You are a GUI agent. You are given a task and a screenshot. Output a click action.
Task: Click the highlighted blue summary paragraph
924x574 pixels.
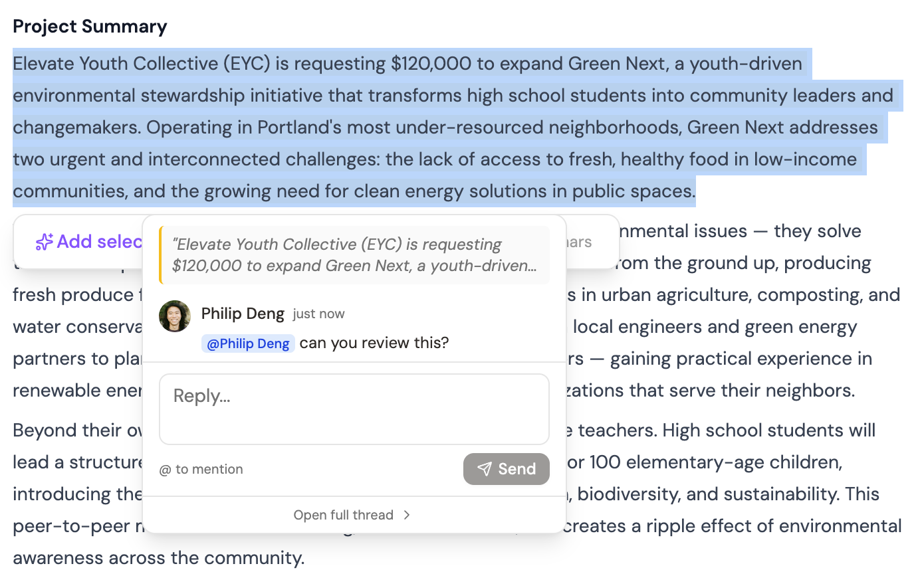(399, 128)
